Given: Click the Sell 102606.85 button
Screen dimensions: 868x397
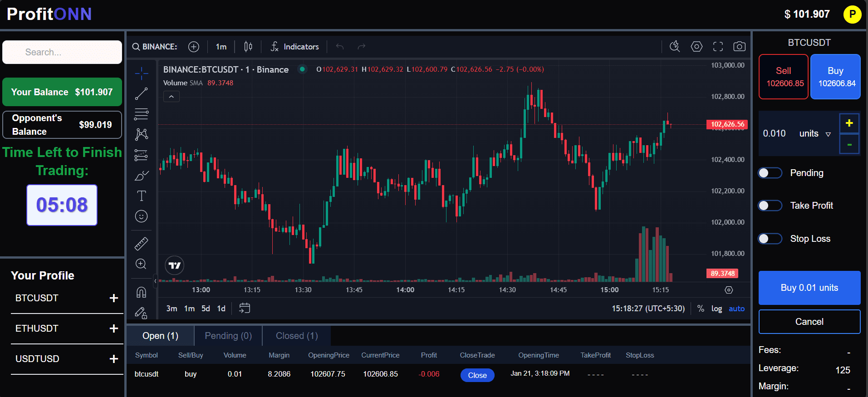Looking at the screenshot, I should click(x=784, y=77).
